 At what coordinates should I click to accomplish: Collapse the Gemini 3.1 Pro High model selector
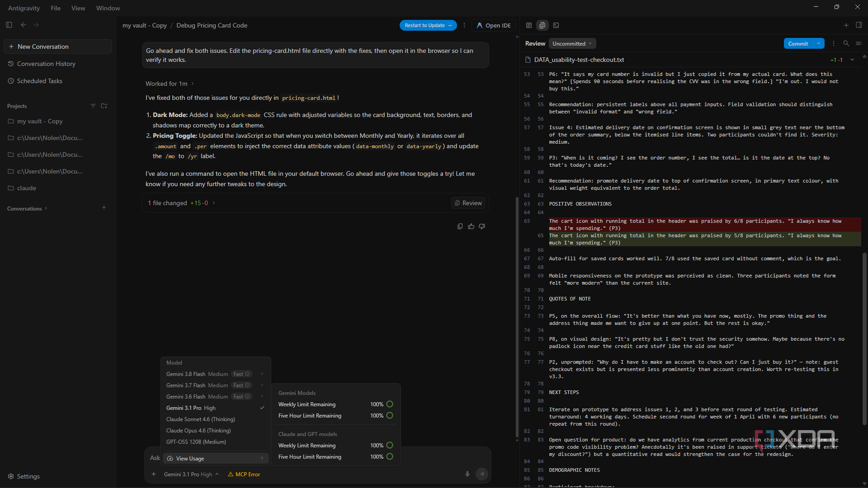pyautogui.click(x=191, y=474)
